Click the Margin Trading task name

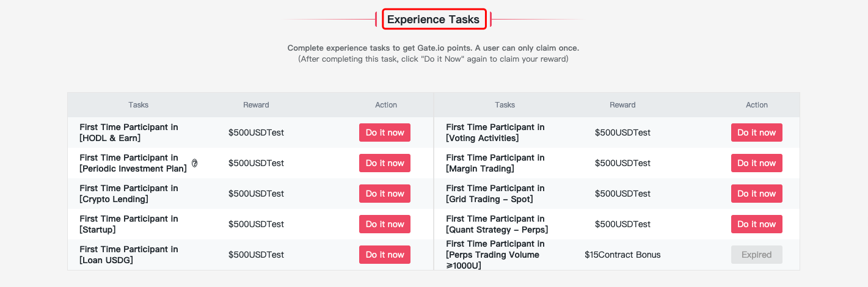(x=495, y=163)
